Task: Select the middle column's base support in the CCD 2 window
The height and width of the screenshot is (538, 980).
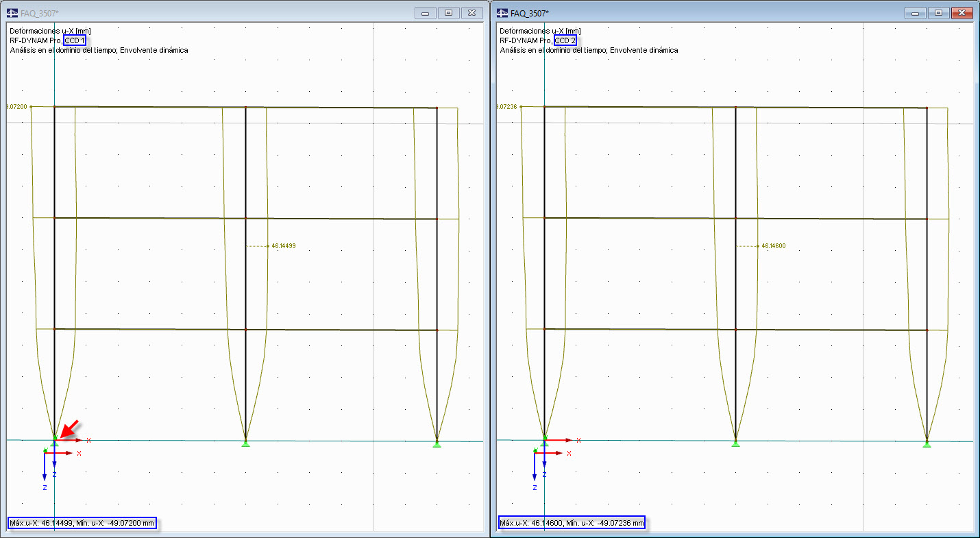Action: (x=735, y=442)
